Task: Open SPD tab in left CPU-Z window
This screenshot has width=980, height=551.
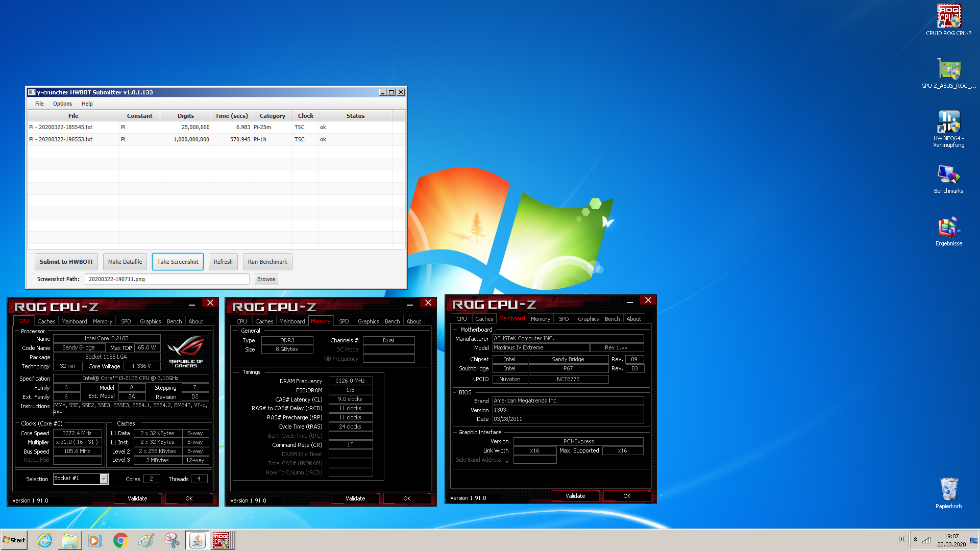Action: 126,321
